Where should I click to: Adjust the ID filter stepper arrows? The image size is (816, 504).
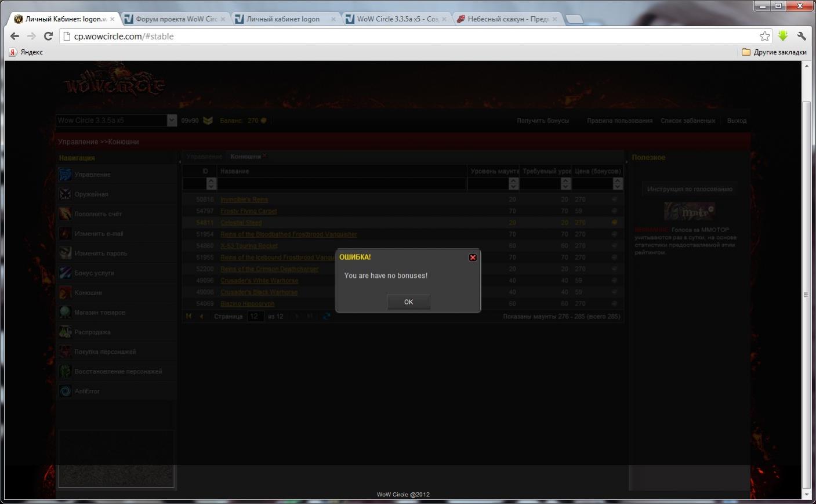click(x=211, y=184)
